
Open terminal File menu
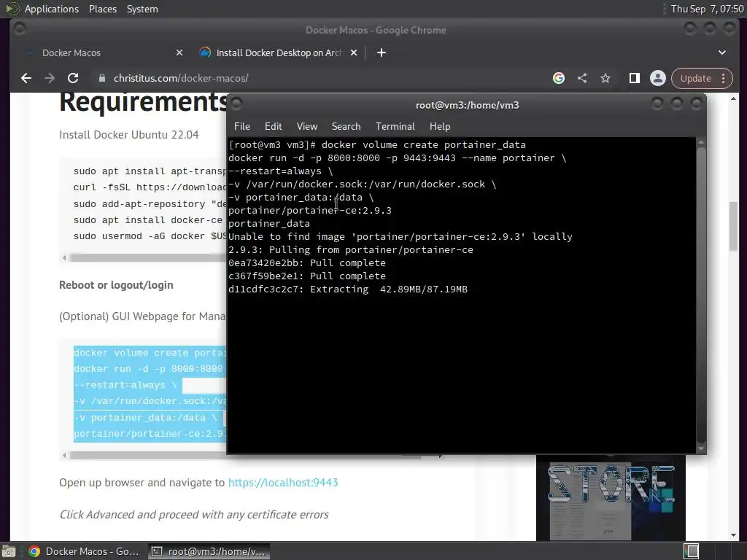pyautogui.click(x=242, y=126)
